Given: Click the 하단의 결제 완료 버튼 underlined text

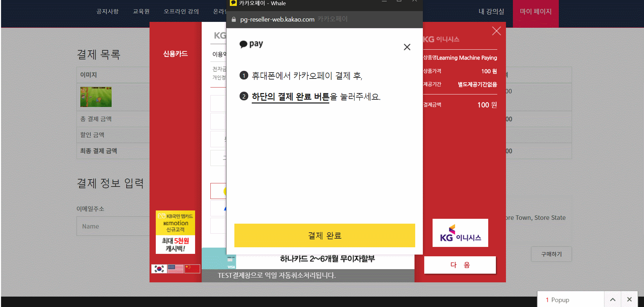Looking at the screenshot, I should tap(290, 97).
